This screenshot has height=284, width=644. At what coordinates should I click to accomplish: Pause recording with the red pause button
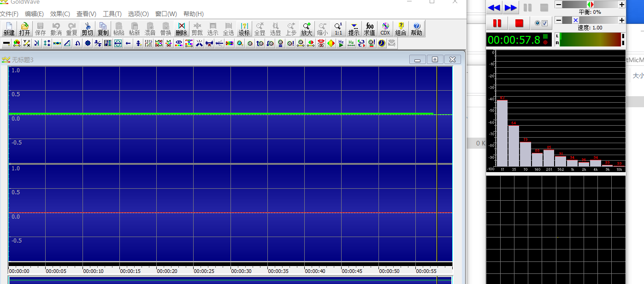[497, 23]
